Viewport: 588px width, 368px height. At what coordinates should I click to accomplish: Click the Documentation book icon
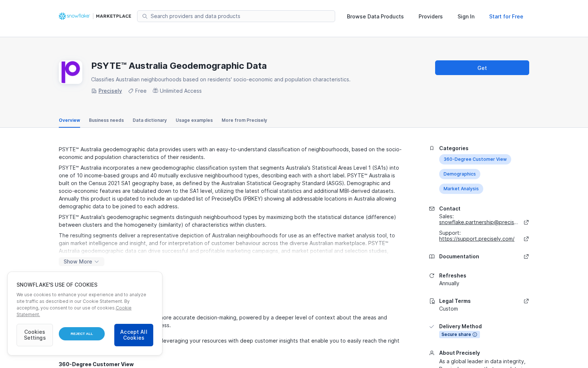coord(432,256)
